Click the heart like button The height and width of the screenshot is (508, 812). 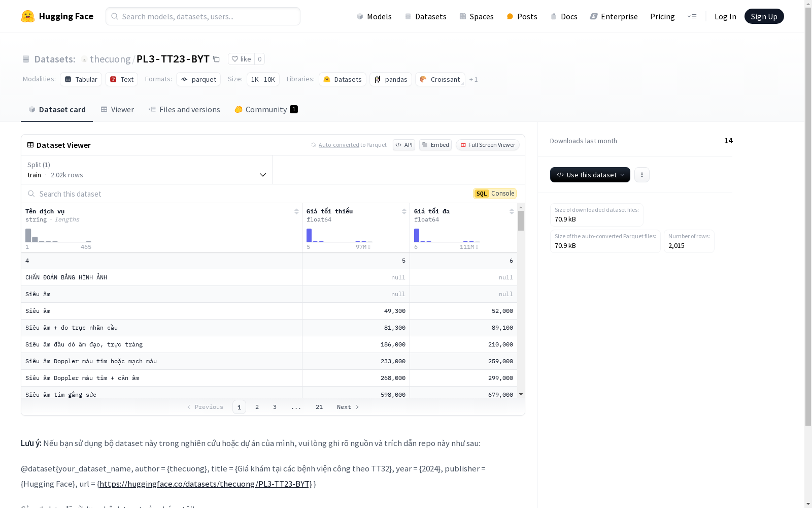coord(241,59)
